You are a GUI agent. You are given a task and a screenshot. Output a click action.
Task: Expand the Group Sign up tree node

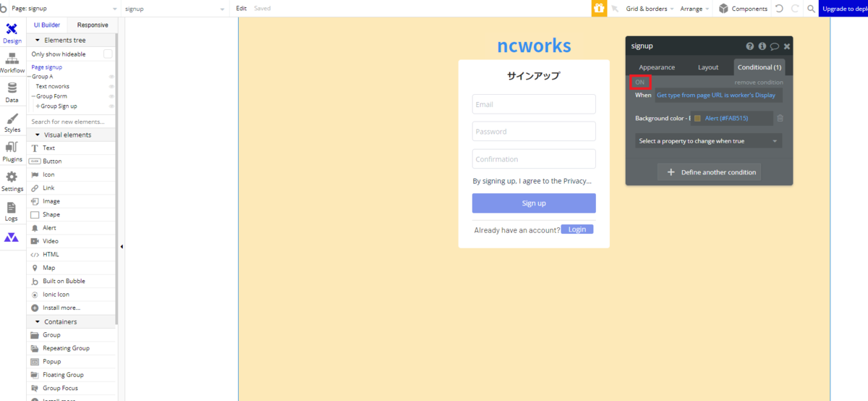click(38, 106)
